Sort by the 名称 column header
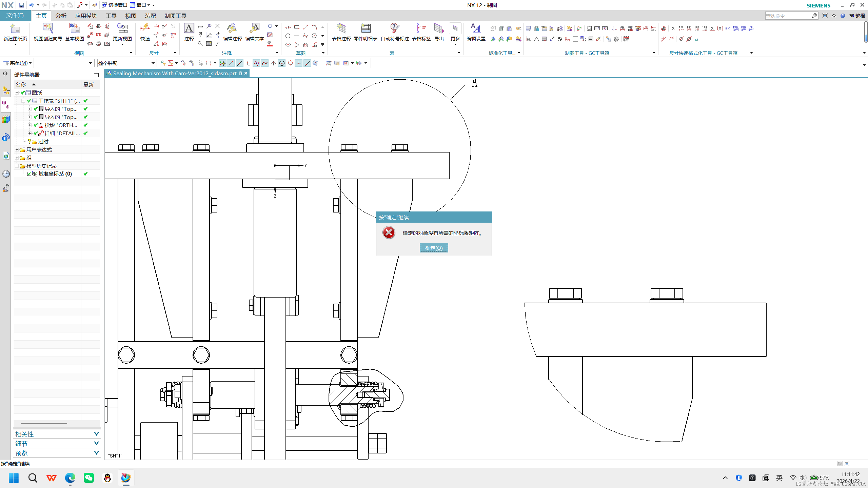This screenshot has height=488, width=868. tap(47, 84)
